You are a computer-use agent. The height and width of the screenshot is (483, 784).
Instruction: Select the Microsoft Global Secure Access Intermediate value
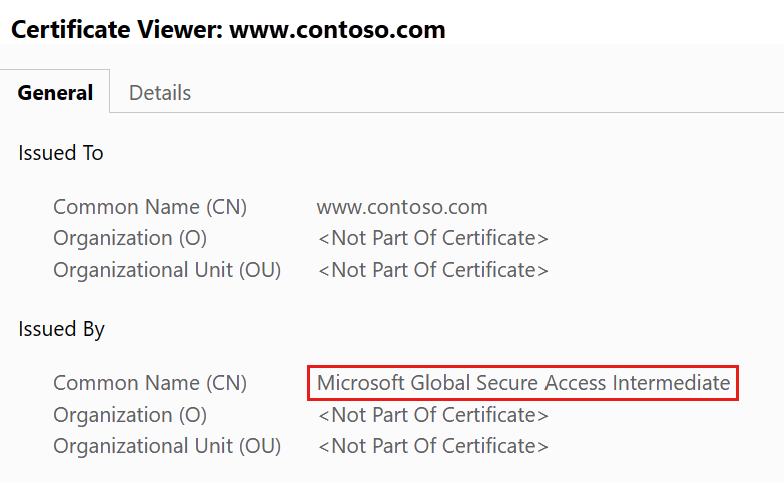click(523, 383)
